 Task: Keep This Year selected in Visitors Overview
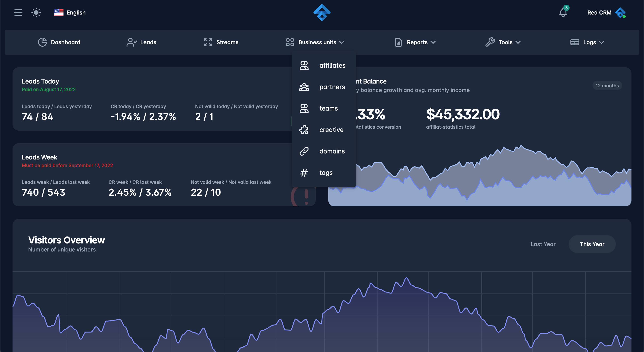click(x=592, y=244)
